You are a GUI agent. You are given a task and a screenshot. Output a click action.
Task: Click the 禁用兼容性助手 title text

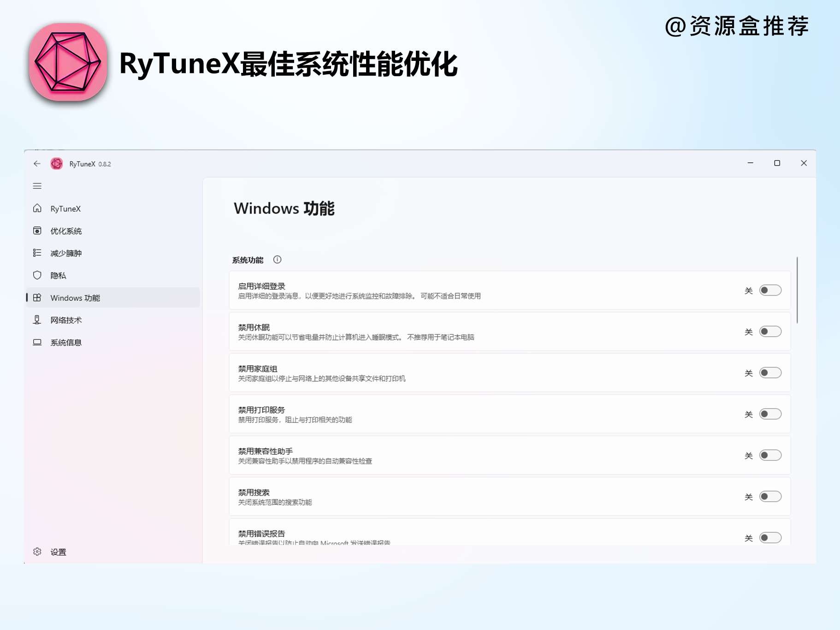(265, 451)
